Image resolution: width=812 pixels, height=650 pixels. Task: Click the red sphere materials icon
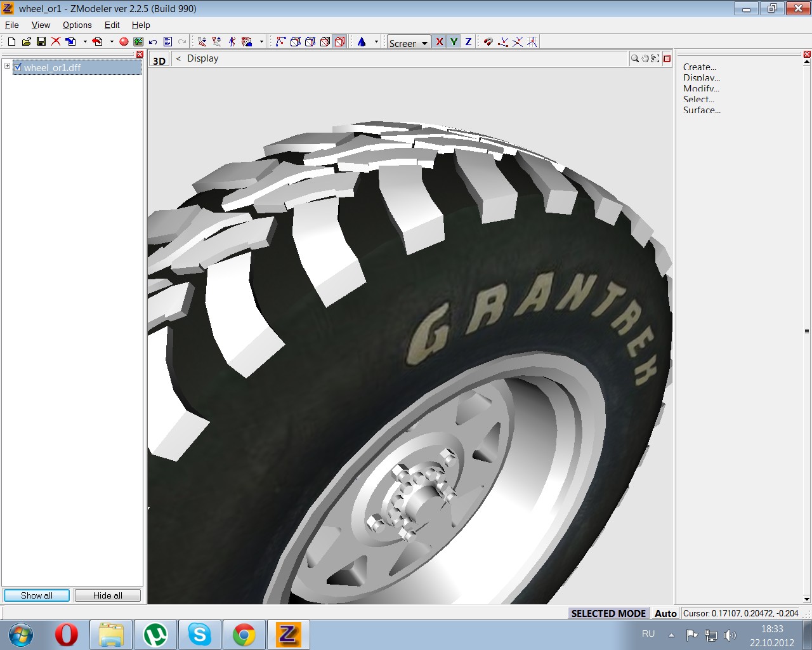coord(124,42)
